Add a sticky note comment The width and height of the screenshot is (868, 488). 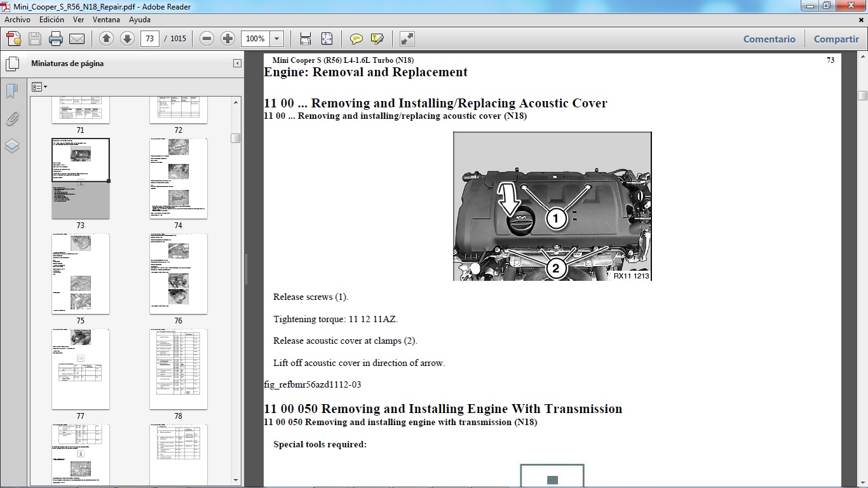pyautogui.click(x=356, y=39)
